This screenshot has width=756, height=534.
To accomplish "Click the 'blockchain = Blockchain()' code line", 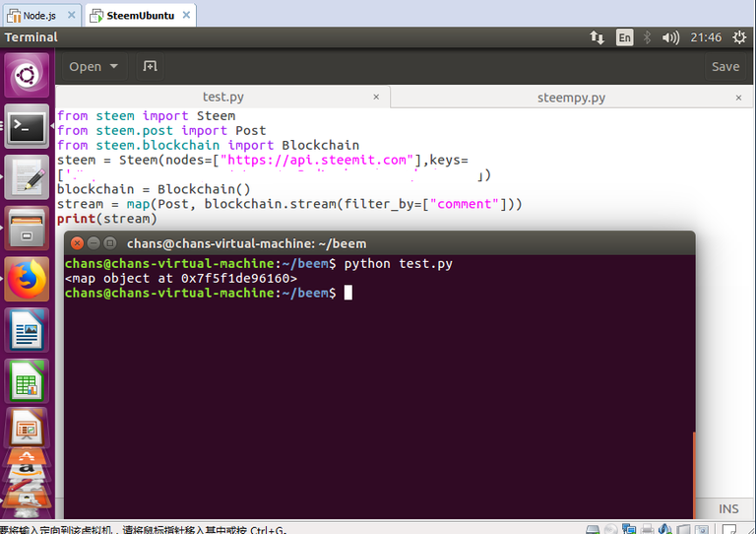I will [x=154, y=189].
